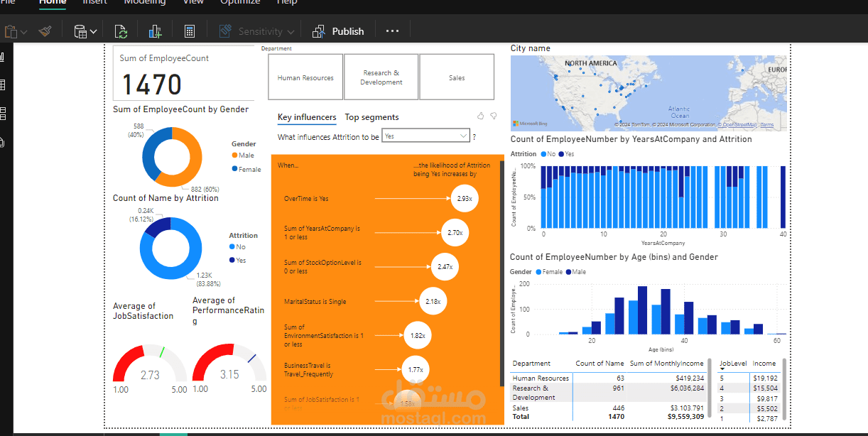Select the 2.18x MaritalStatus Single bubble
The width and height of the screenshot is (868, 436).
[433, 301]
